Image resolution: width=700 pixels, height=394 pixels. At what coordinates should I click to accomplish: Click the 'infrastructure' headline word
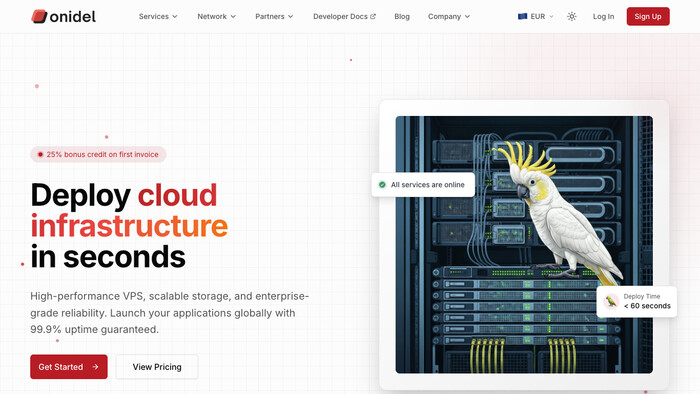click(129, 226)
